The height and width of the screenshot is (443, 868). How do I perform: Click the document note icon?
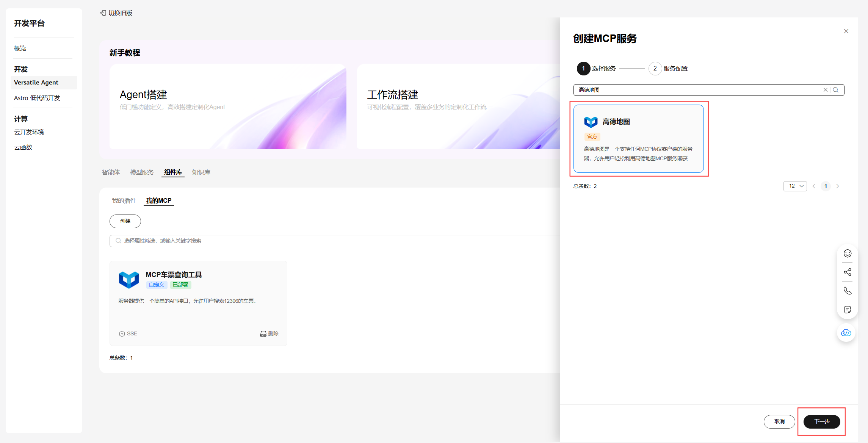pyautogui.click(x=848, y=310)
